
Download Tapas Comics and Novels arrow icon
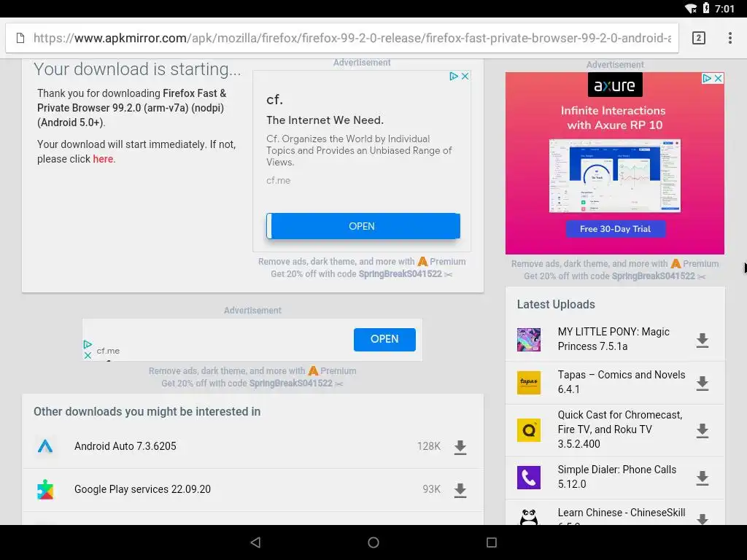click(703, 384)
